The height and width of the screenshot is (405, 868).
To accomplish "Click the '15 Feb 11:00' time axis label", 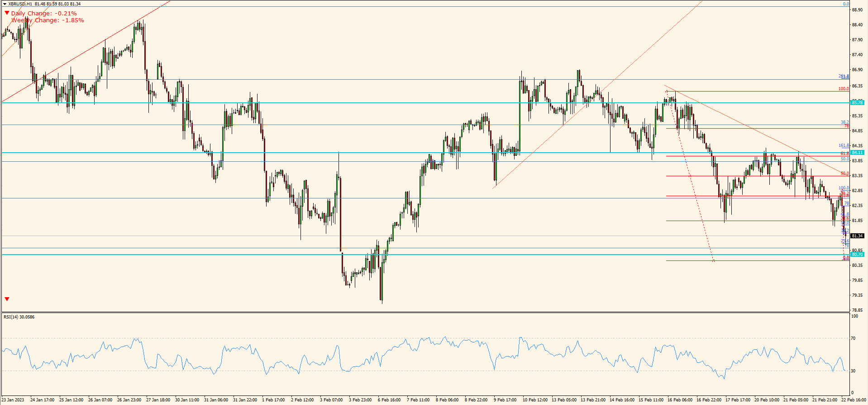I will click(650, 400).
